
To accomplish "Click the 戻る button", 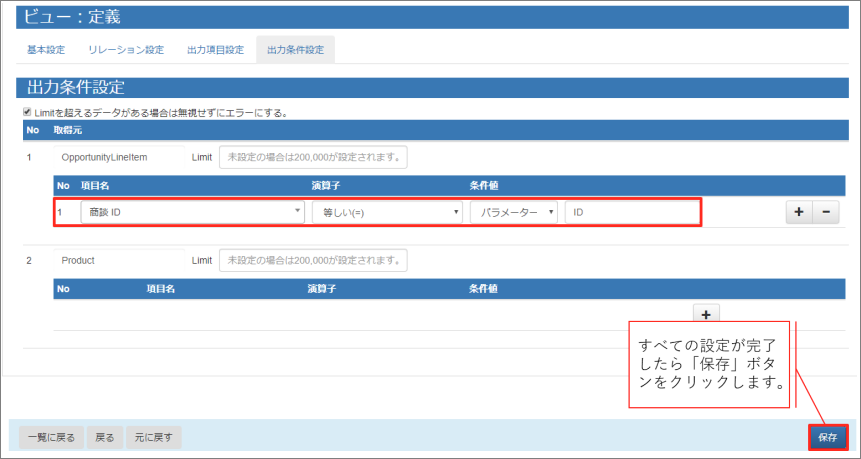I will (x=104, y=437).
